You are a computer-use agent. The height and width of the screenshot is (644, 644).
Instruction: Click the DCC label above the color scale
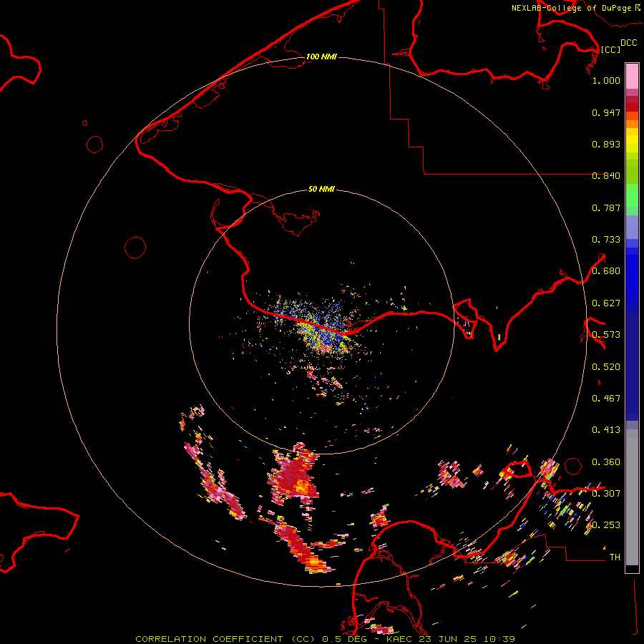[628, 42]
